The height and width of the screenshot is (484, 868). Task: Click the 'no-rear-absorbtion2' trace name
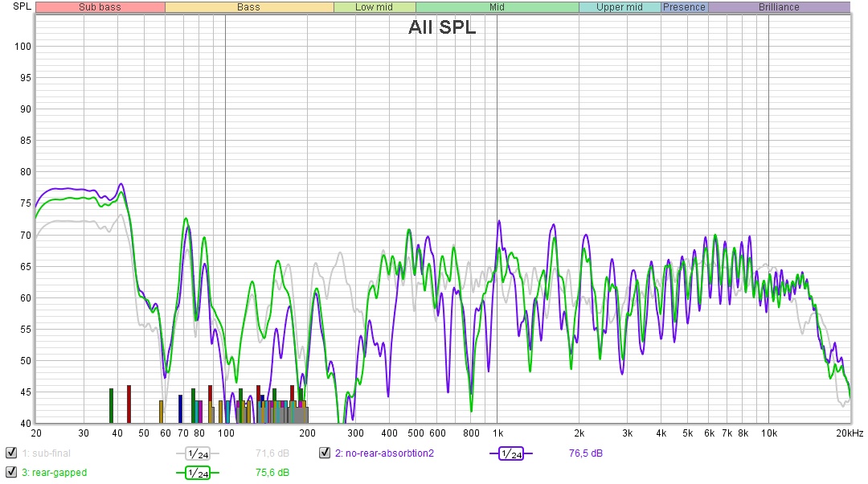(x=384, y=453)
